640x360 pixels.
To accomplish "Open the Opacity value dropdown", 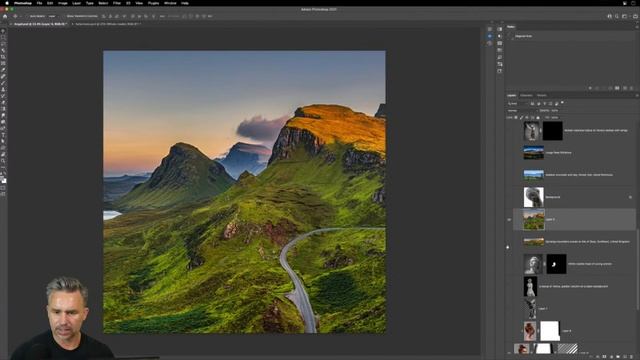I will tap(554, 111).
